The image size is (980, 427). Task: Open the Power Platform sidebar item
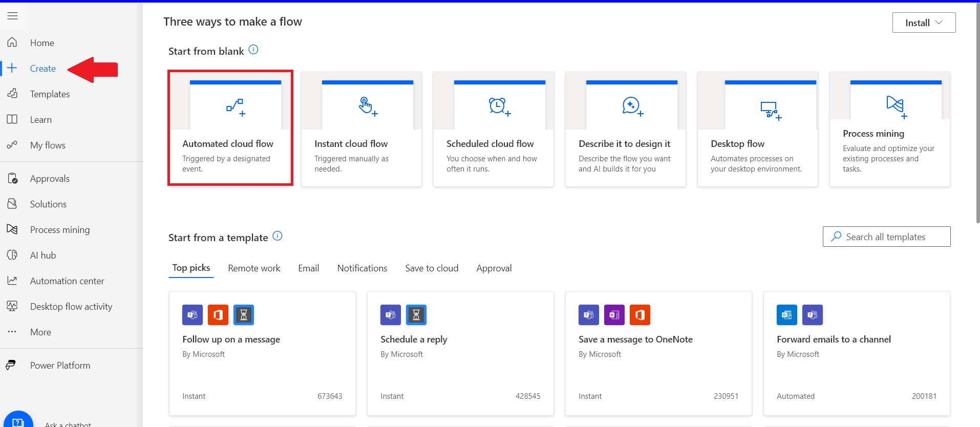[59, 366]
